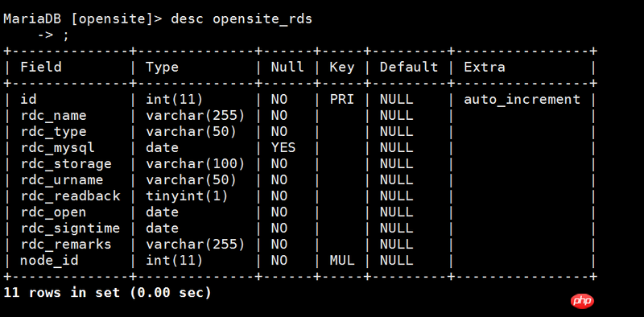Click the rdc_readback field name
Screen dimensions: 644x317
click(x=70, y=196)
